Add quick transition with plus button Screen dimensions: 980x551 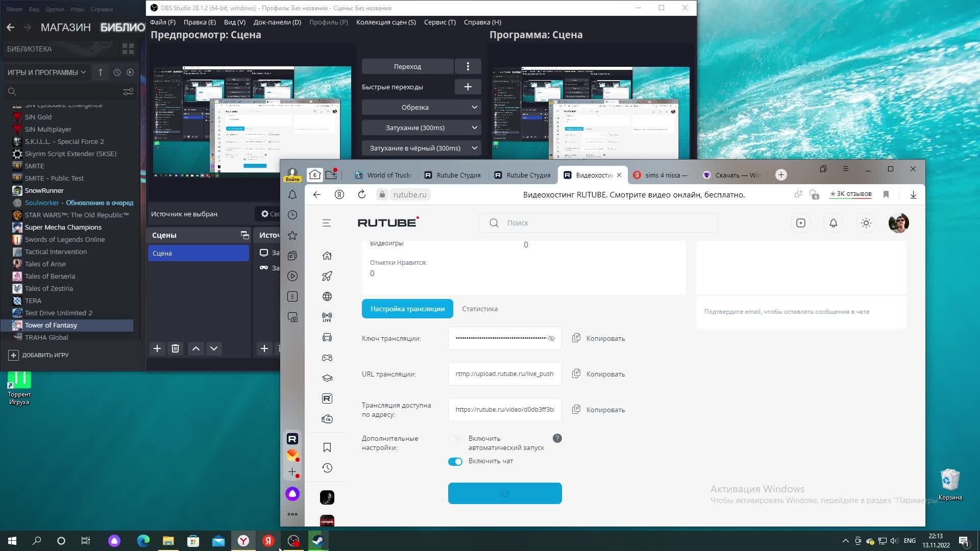(468, 87)
